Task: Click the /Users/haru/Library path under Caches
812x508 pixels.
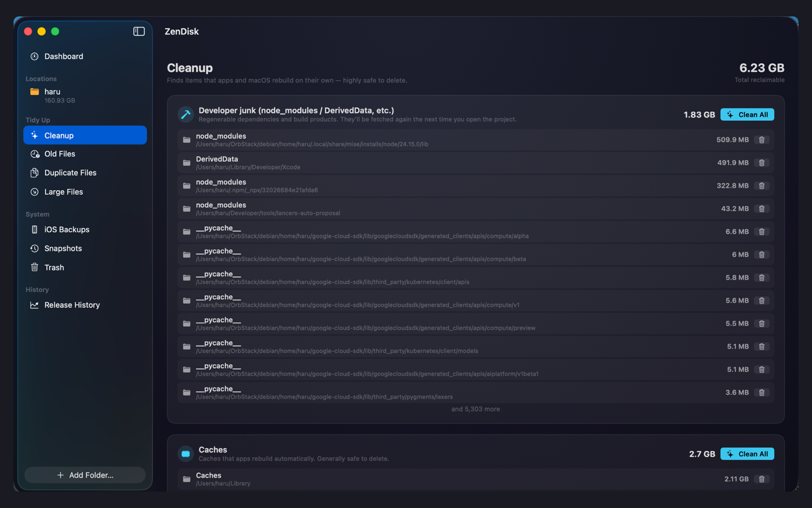Action: click(223, 484)
